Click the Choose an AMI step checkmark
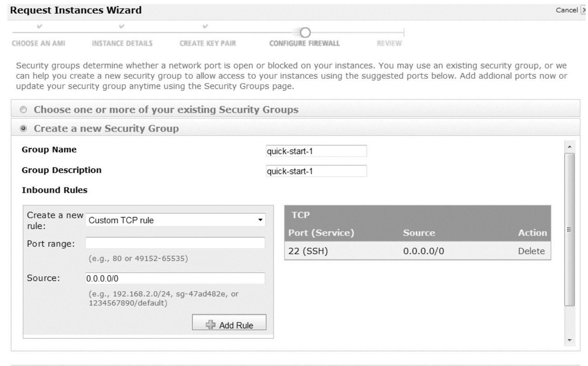 pyautogui.click(x=39, y=27)
